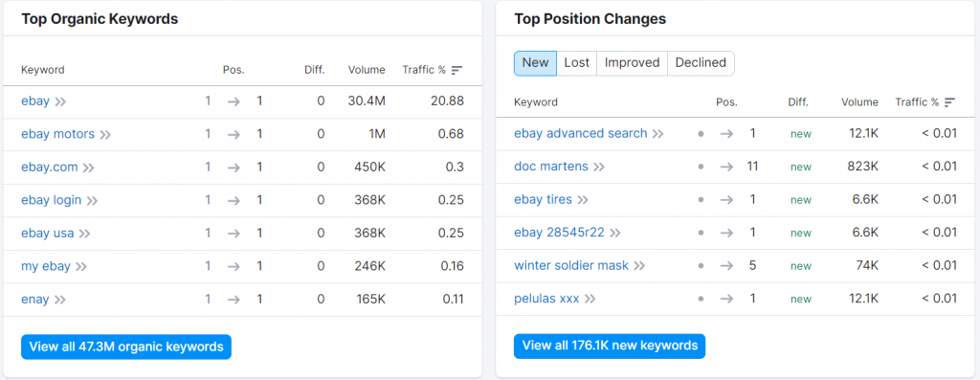Open the ebay keyword link
Image resolution: width=980 pixels, height=380 pixels.
35,101
